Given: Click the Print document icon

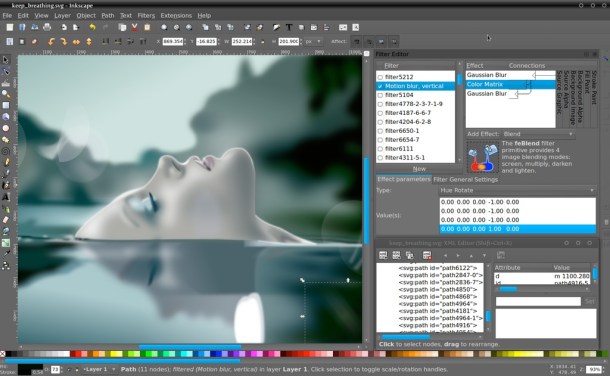Looking at the screenshot, I should (x=47, y=27).
